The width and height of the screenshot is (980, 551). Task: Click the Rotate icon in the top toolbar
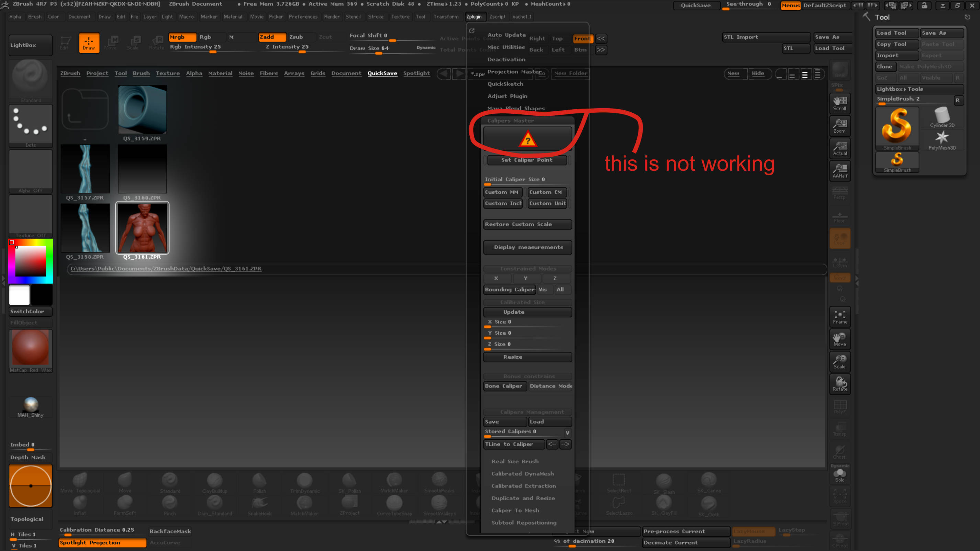pos(156,43)
